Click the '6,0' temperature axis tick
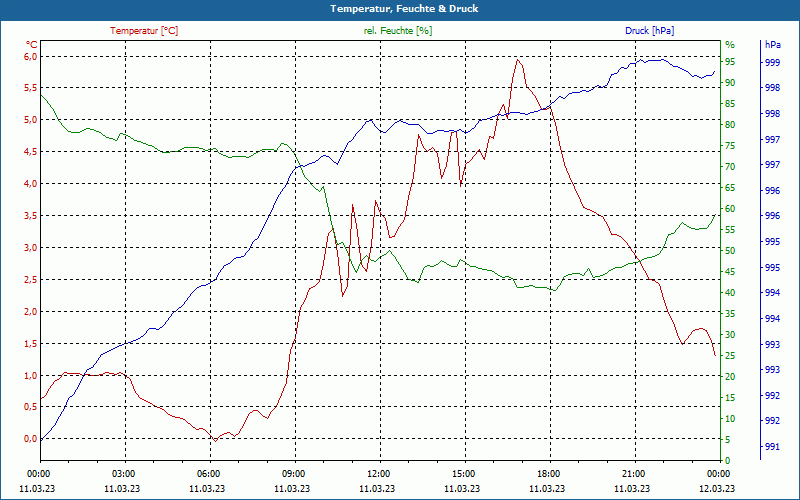 (x=31, y=56)
